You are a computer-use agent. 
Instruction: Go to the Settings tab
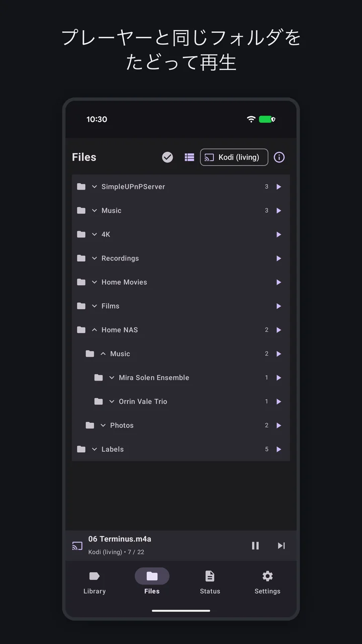tap(267, 582)
